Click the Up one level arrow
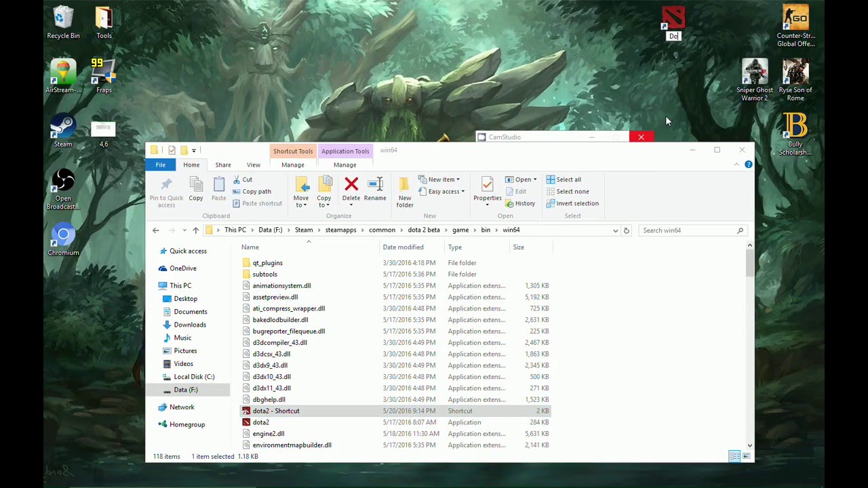Viewport: 868px width, 488px height. 195,230
